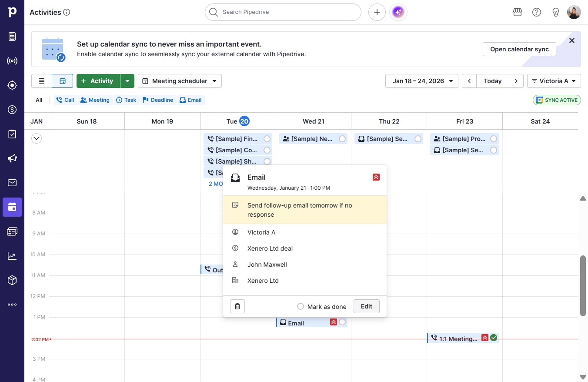Open the John Maxwell contact link
The image size is (588, 382).
pyautogui.click(x=267, y=265)
